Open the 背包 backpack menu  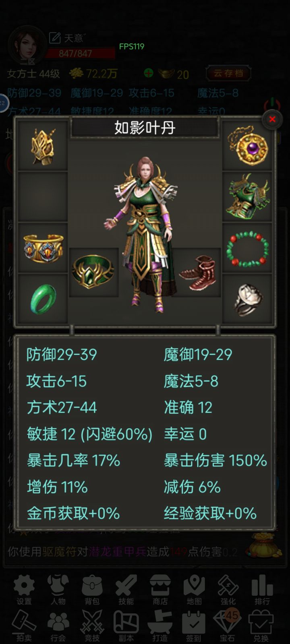pyautogui.click(x=92, y=590)
